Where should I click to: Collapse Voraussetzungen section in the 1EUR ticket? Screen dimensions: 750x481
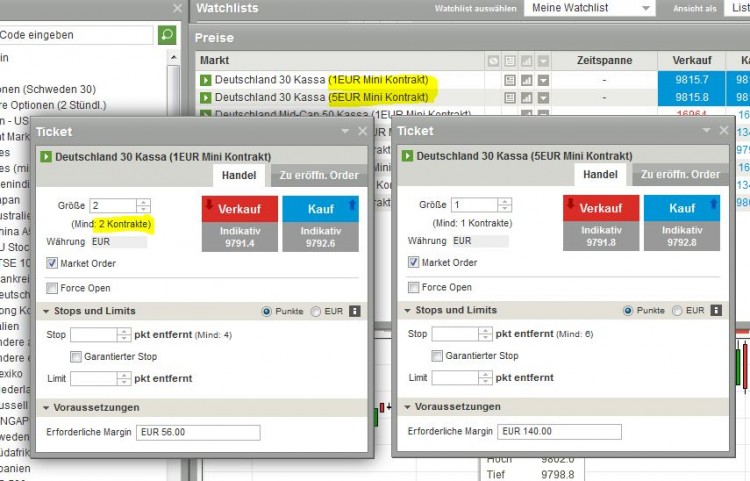tap(46, 408)
